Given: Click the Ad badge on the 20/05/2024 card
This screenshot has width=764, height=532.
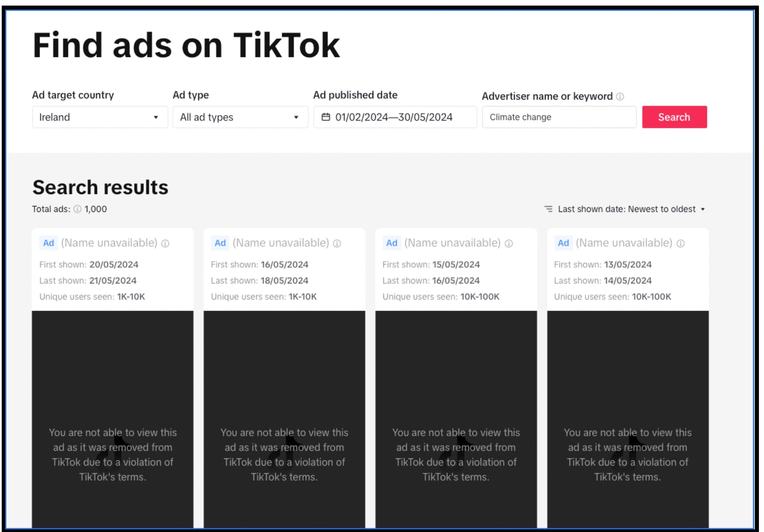Looking at the screenshot, I should coord(49,243).
